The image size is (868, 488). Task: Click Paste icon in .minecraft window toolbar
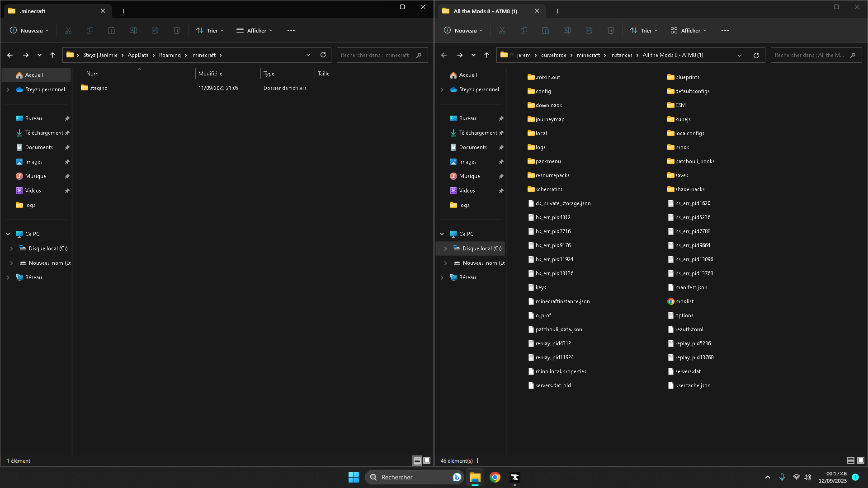[112, 30]
